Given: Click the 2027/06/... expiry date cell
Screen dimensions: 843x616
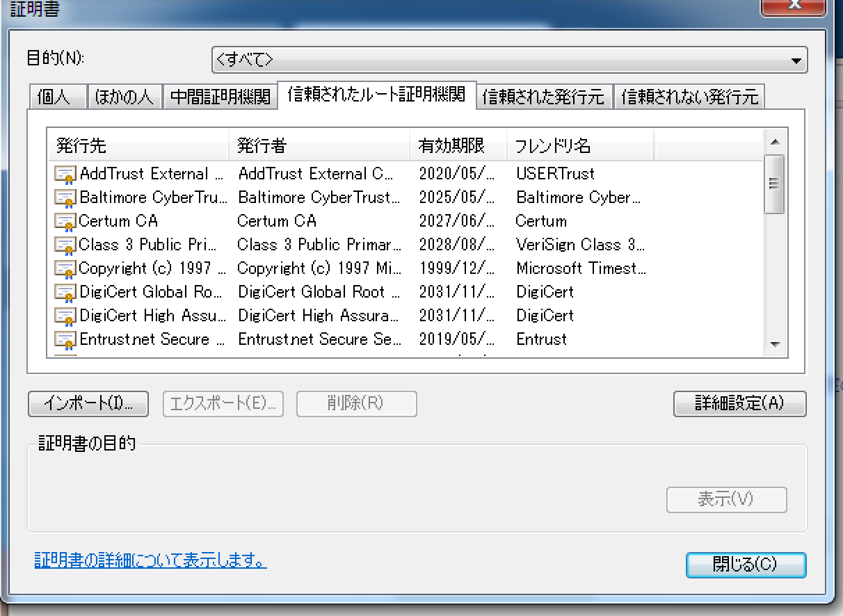Looking at the screenshot, I should pos(457,221).
